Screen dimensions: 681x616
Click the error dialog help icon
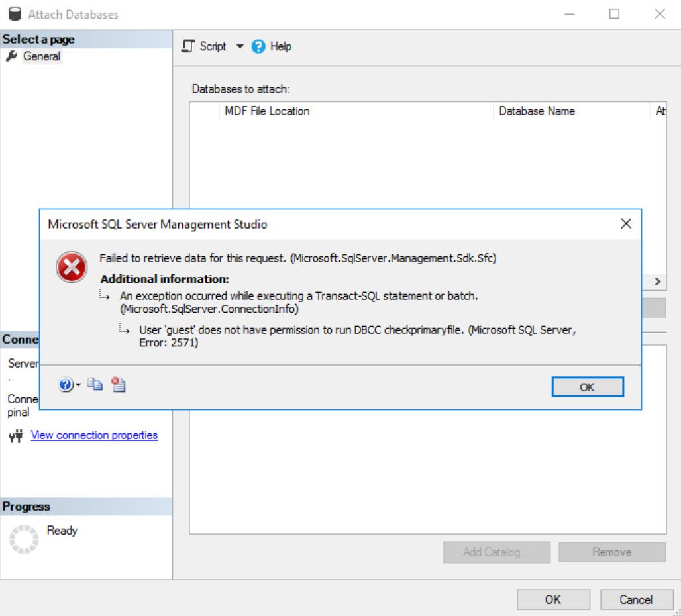coord(66,385)
